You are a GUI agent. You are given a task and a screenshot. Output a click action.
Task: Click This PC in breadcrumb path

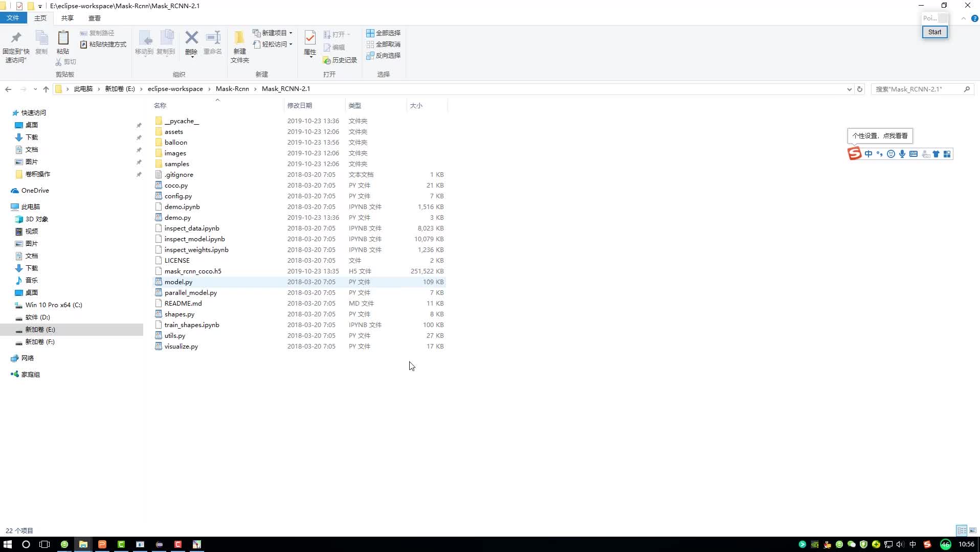click(x=83, y=89)
